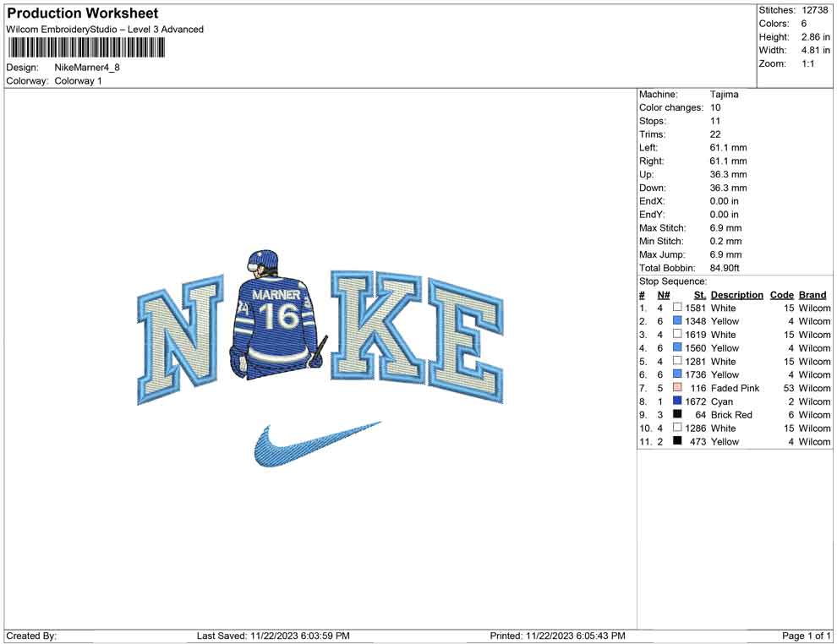This screenshot has height=644, width=837.
Task: Click the height value 2.86 in
Action: (x=815, y=37)
